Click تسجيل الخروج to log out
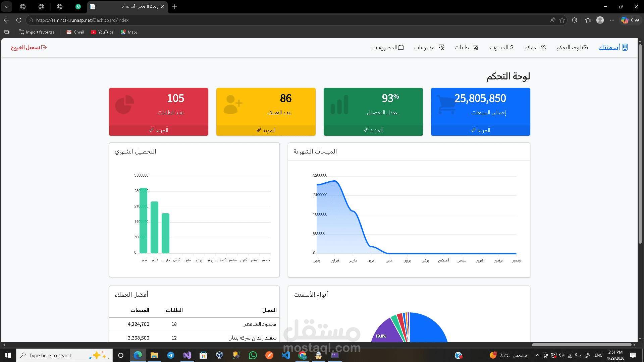 coord(29,48)
